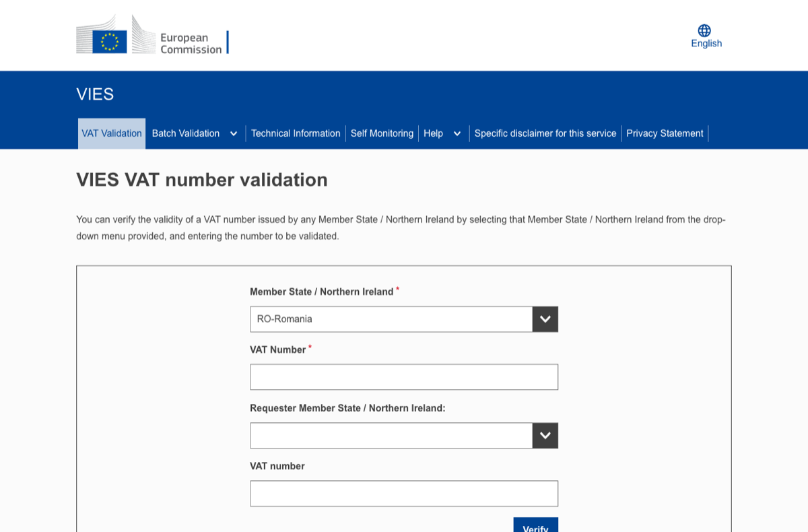Click the chevron next to Batch Validation

pyautogui.click(x=234, y=133)
